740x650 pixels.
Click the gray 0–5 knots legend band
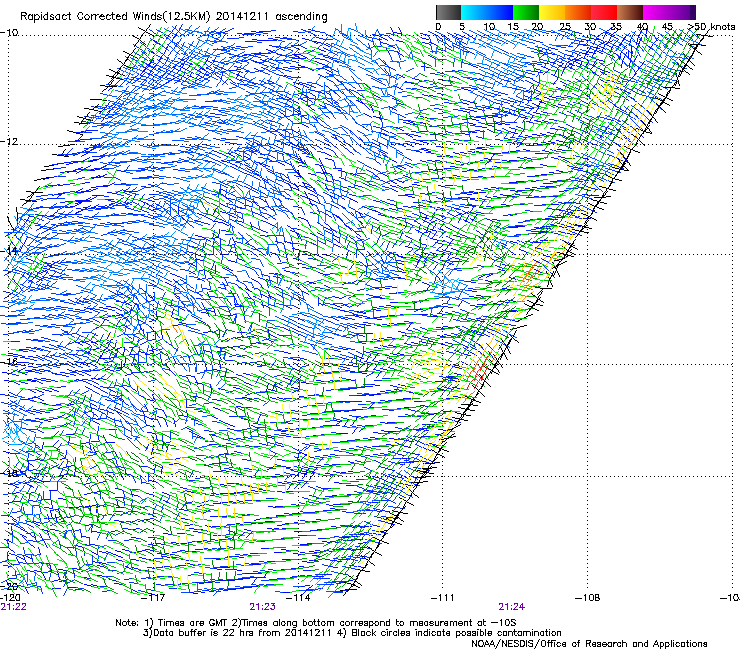[x=448, y=12]
